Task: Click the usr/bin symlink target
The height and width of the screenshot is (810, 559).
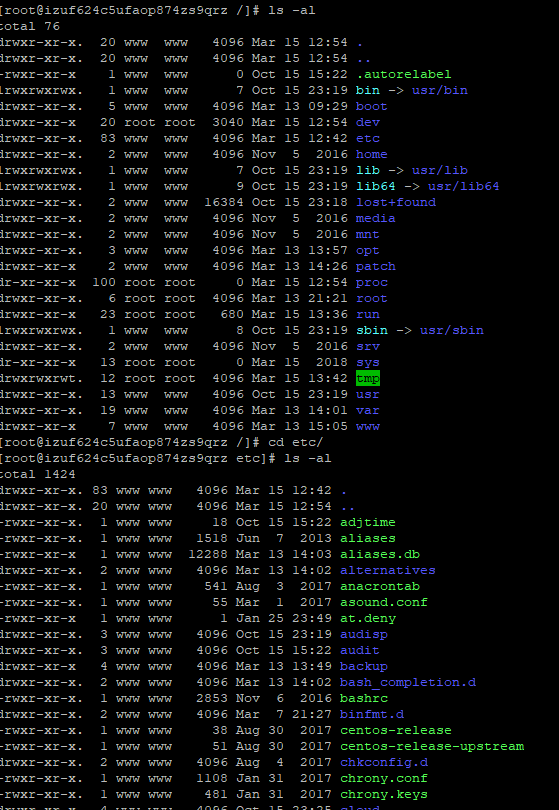Action: [x=440, y=90]
